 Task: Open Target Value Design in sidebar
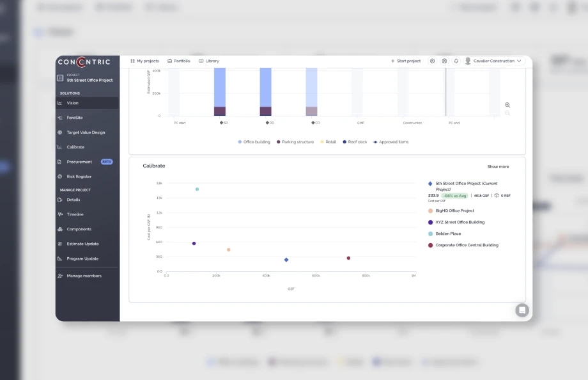click(x=86, y=132)
